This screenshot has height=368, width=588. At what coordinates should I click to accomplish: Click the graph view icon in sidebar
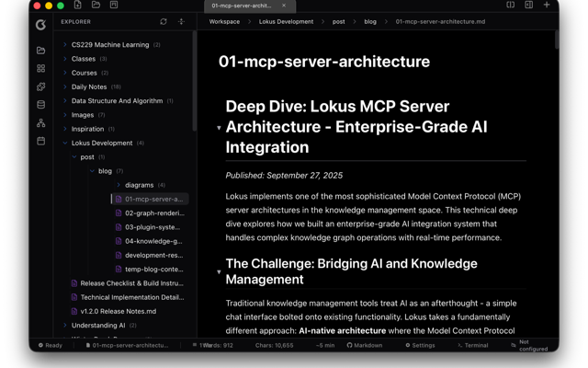40,122
